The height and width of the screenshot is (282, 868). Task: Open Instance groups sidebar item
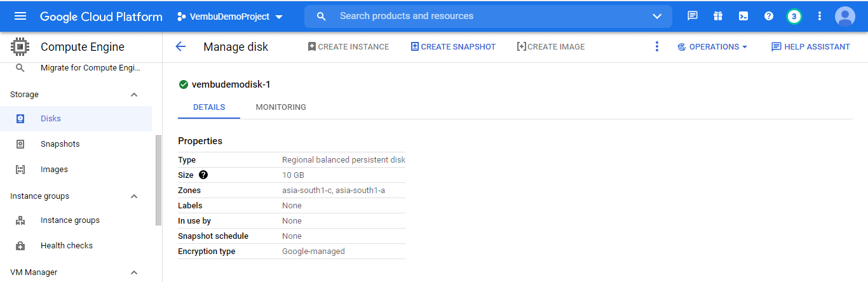coord(70,220)
